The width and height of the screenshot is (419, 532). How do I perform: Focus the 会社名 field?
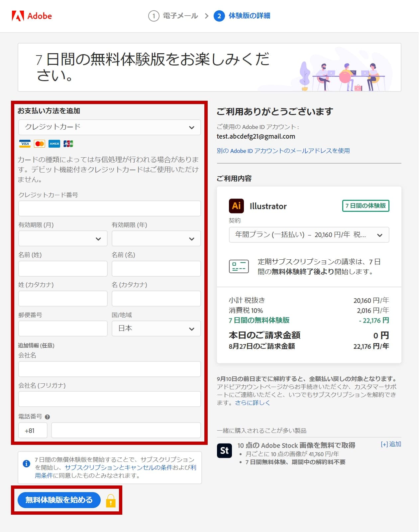pyautogui.click(x=109, y=369)
